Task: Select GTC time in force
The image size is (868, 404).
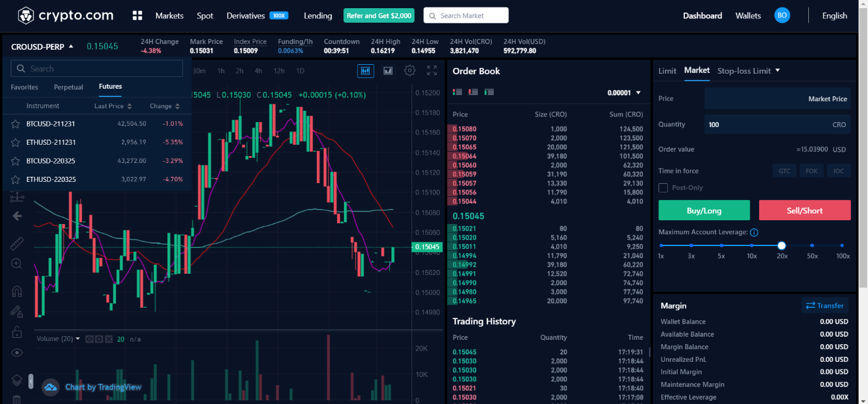Action: click(x=784, y=171)
